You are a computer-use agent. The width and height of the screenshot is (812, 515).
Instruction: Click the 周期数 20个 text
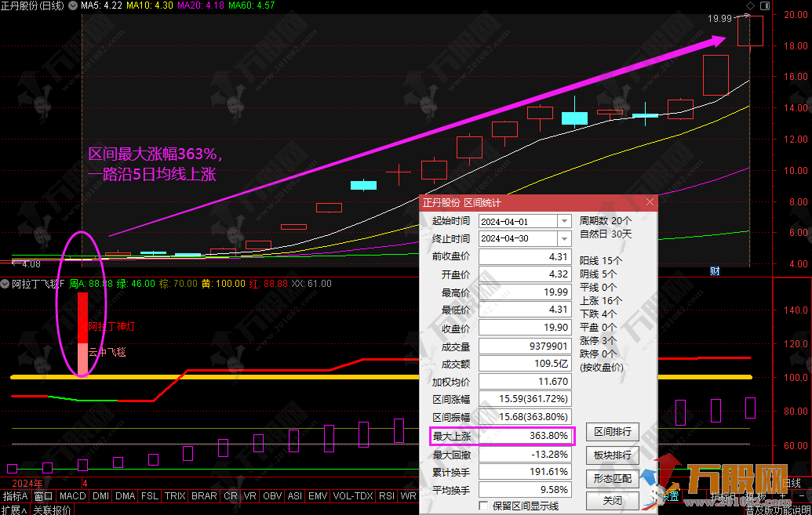[606, 221]
